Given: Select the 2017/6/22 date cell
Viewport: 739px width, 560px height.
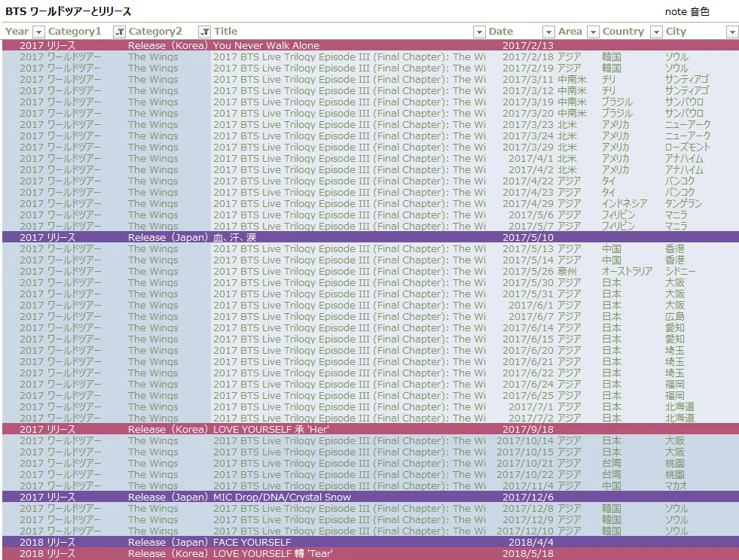Looking at the screenshot, I should (528, 373).
